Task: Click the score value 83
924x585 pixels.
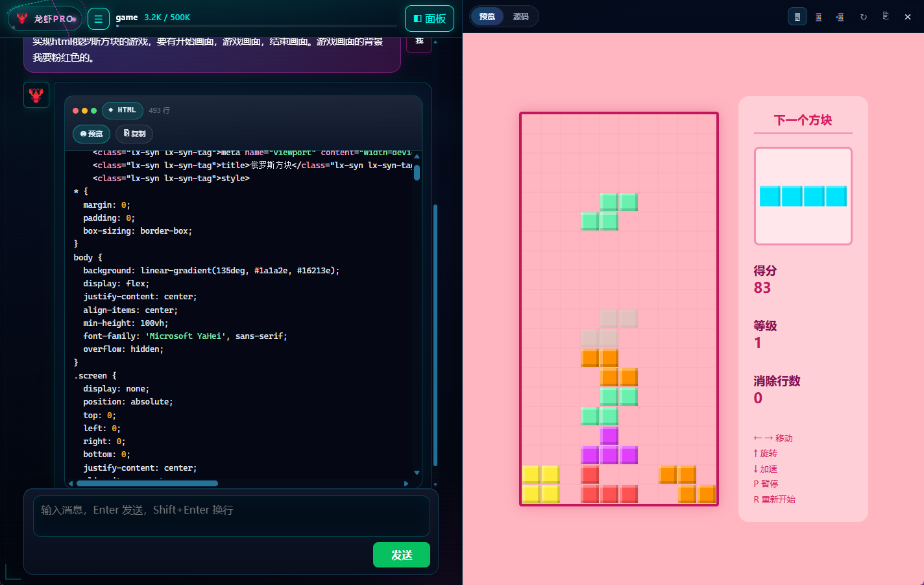Action: (x=762, y=288)
